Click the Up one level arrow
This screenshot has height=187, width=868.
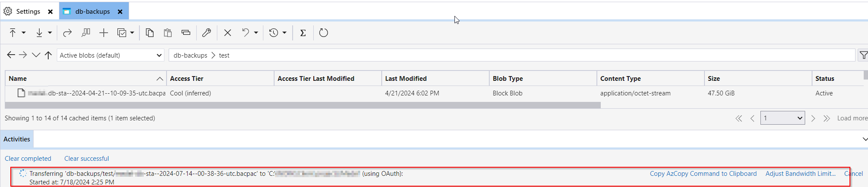pyautogui.click(x=48, y=55)
